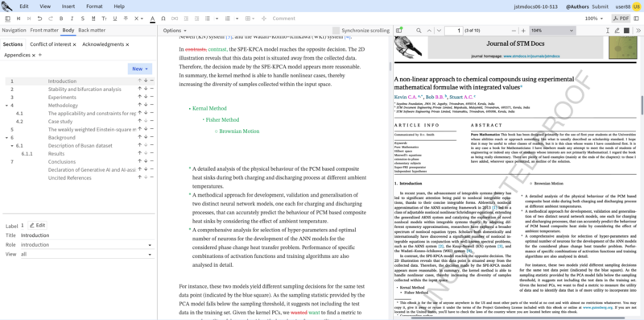Switch to Navigation tab

(14, 30)
